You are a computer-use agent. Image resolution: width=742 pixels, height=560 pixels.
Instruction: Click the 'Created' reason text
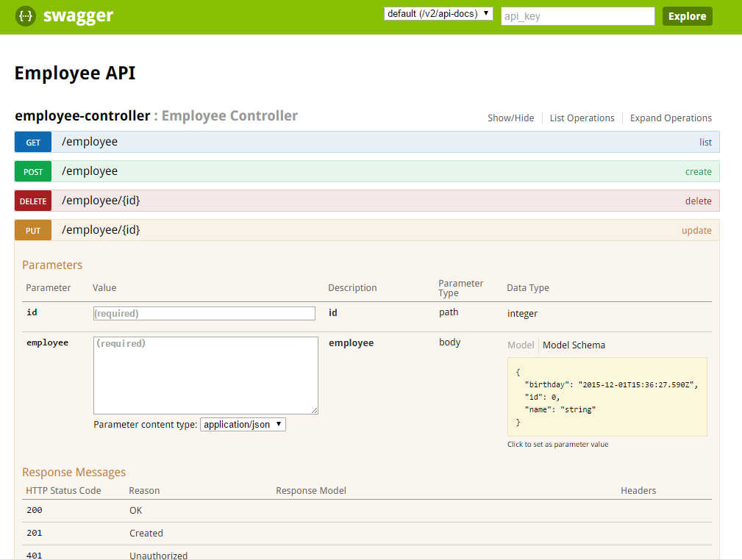(146, 533)
